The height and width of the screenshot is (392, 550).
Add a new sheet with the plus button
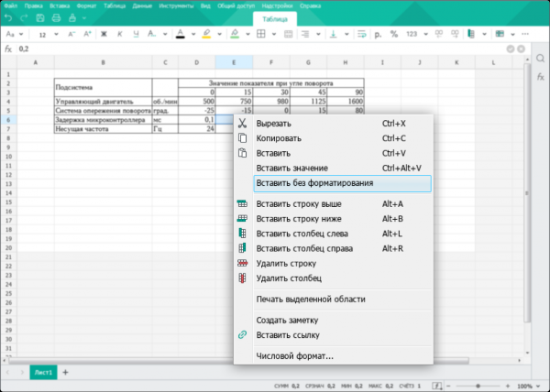(x=65, y=372)
